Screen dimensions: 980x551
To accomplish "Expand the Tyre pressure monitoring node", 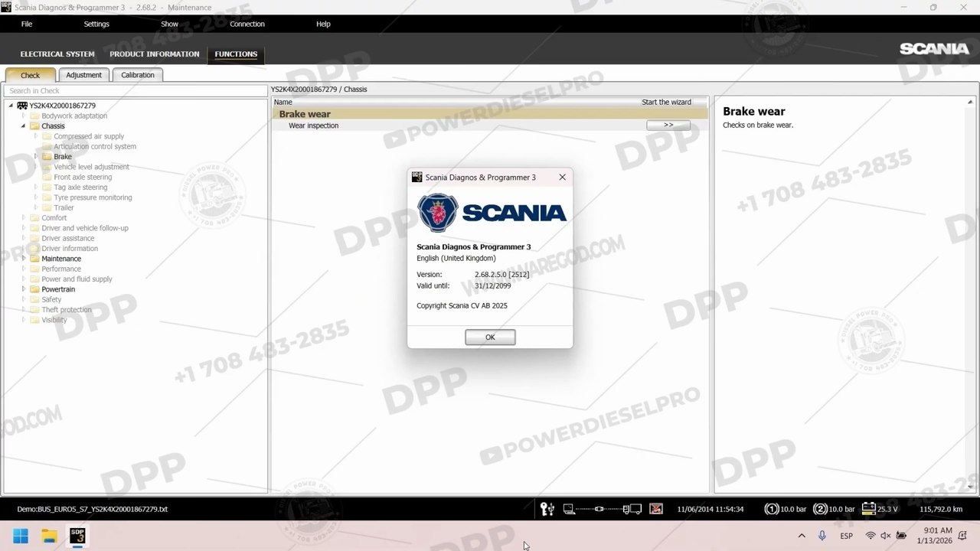I will click(36, 197).
